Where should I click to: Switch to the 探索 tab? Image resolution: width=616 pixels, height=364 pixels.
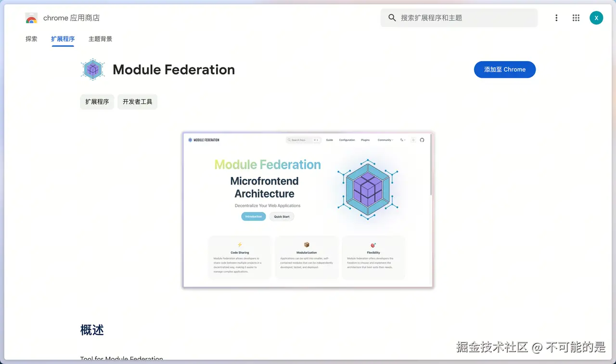pos(31,39)
